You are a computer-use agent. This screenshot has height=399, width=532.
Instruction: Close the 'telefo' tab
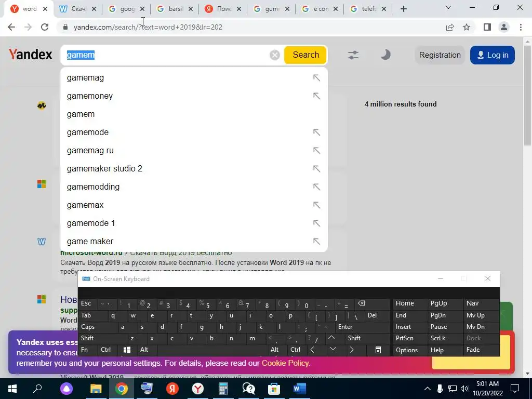coord(384,9)
